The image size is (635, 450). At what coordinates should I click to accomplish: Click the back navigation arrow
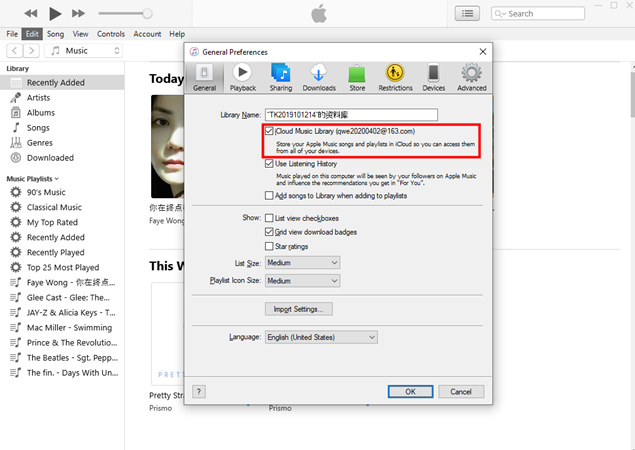click(x=15, y=51)
